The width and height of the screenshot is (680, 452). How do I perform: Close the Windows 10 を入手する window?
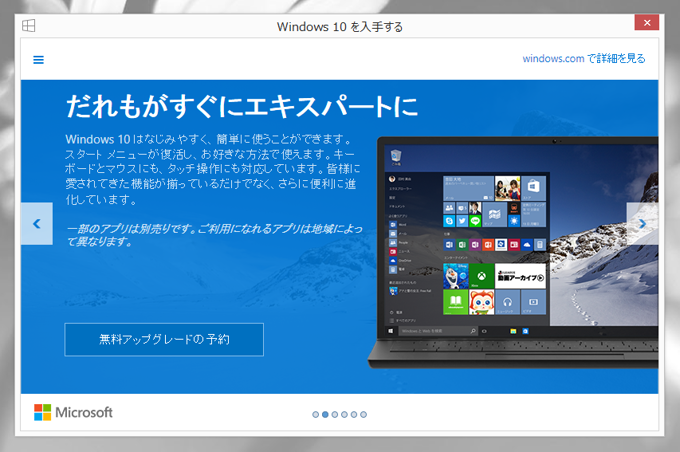point(647,23)
